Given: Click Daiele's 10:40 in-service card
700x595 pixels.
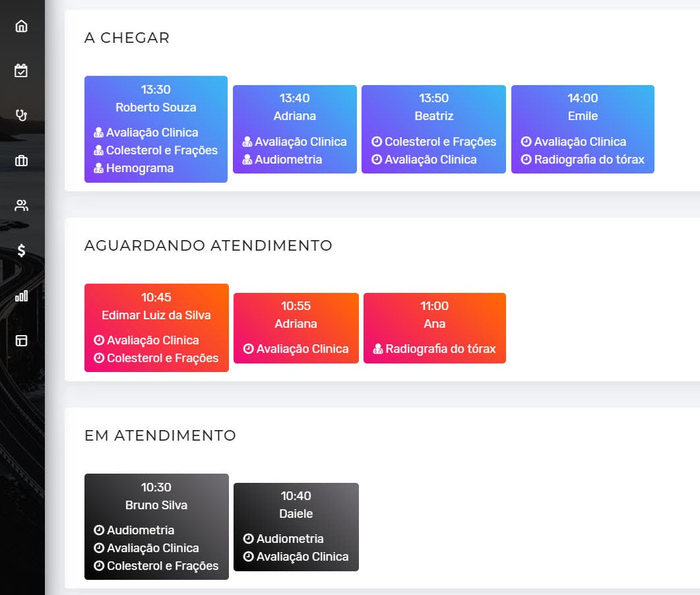Looking at the screenshot, I should coord(296,527).
